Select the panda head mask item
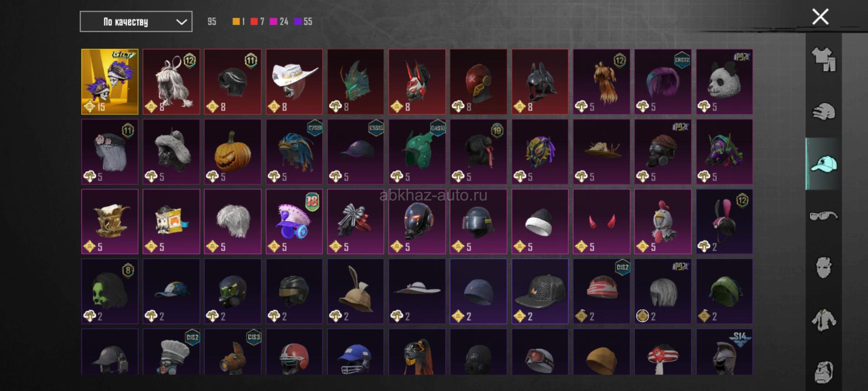This screenshot has width=868, height=391. tap(724, 81)
